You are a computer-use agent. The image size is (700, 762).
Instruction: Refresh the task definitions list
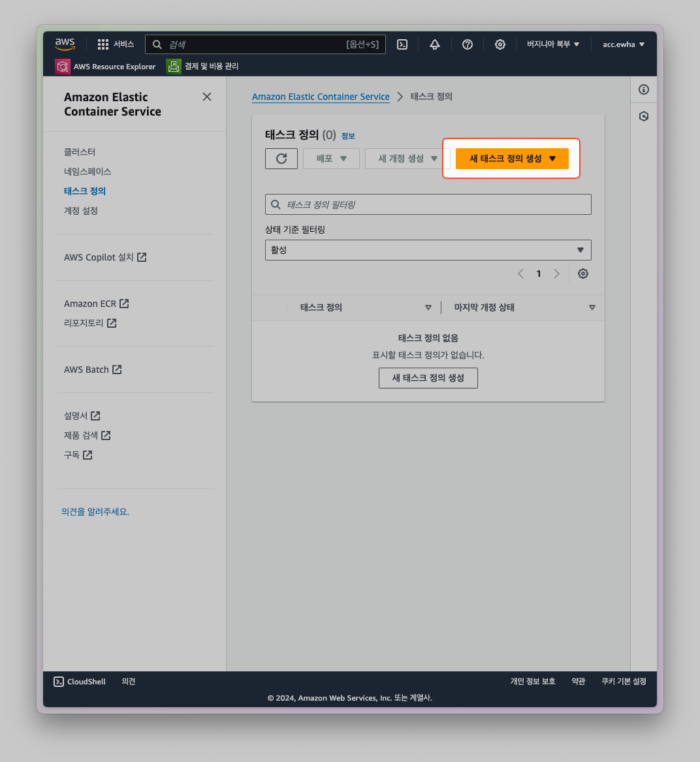[x=281, y=159]
